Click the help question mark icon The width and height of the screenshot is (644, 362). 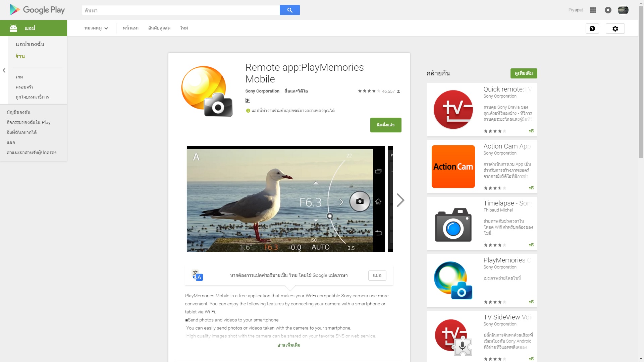[x=592, y=28]
